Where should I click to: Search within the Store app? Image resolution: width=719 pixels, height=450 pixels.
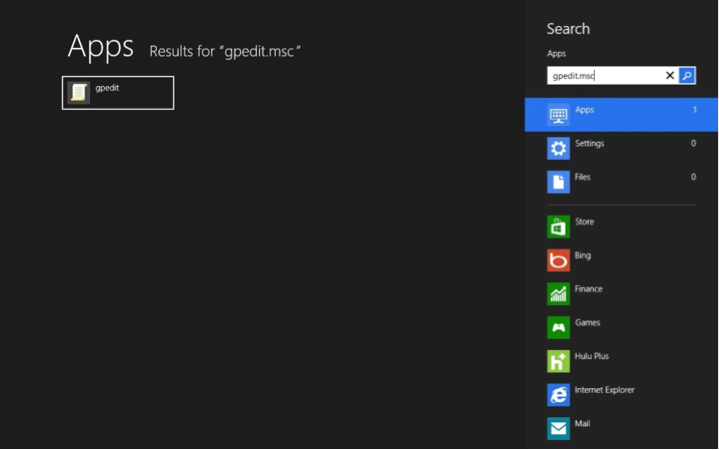[621, 227]
